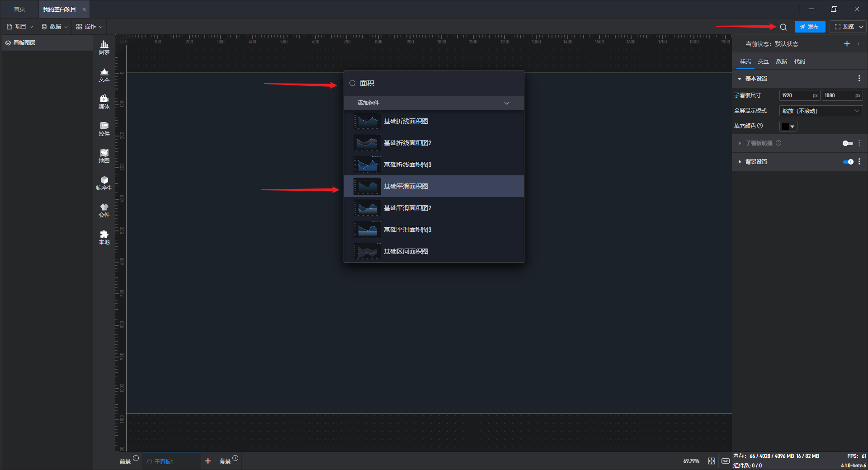Click the width field showing 1920
Viewport: 868px width, 470px height.
pyautogui.click(x=799, y=96)
